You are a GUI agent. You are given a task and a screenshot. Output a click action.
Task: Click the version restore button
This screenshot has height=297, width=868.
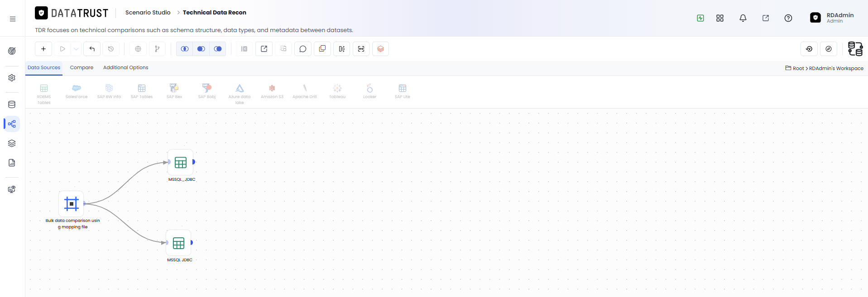809,49
